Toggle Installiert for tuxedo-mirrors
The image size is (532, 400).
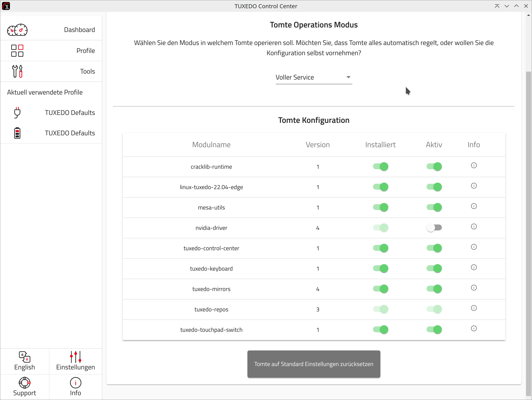pos(380,289)
